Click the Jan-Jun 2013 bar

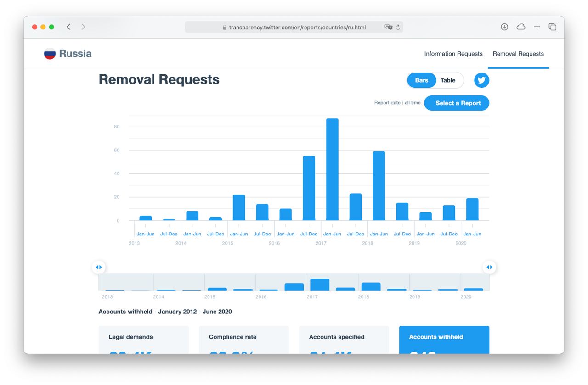(x=146, y=218)
